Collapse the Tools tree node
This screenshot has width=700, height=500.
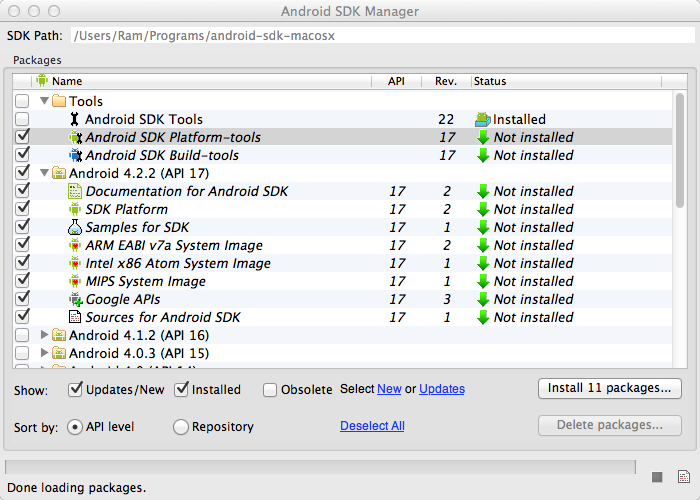44,101
